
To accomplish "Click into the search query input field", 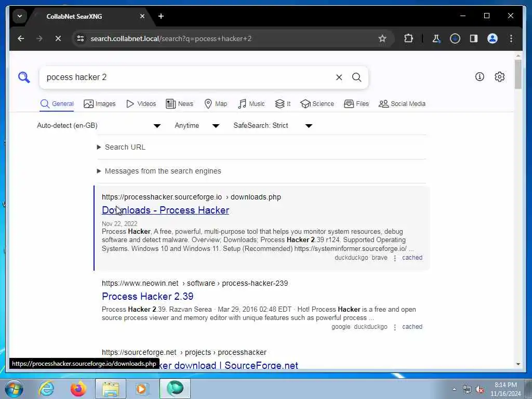I will point(188,77).
